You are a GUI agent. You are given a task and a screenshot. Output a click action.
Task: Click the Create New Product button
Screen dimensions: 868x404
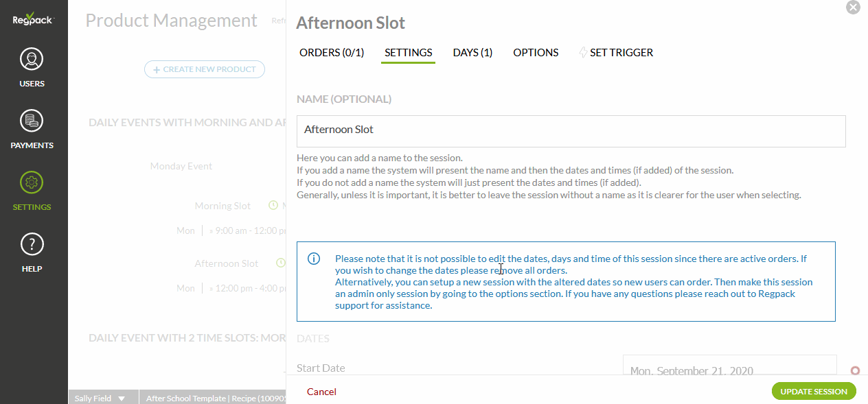tap(205, 69)
